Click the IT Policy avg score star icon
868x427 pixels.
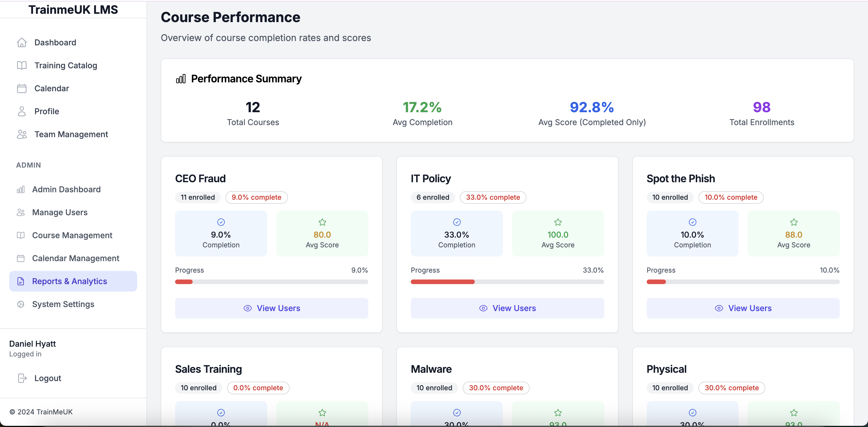[558, 222]
